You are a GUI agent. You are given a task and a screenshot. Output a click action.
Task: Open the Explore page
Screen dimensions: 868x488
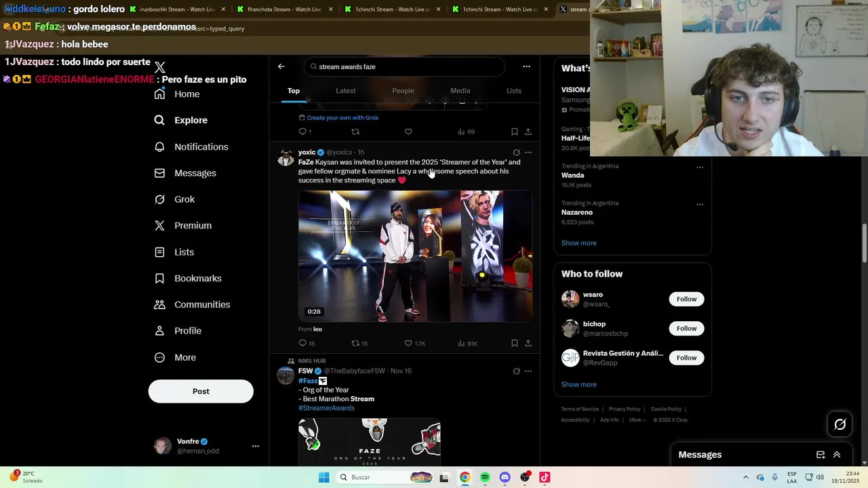point(181,120)
